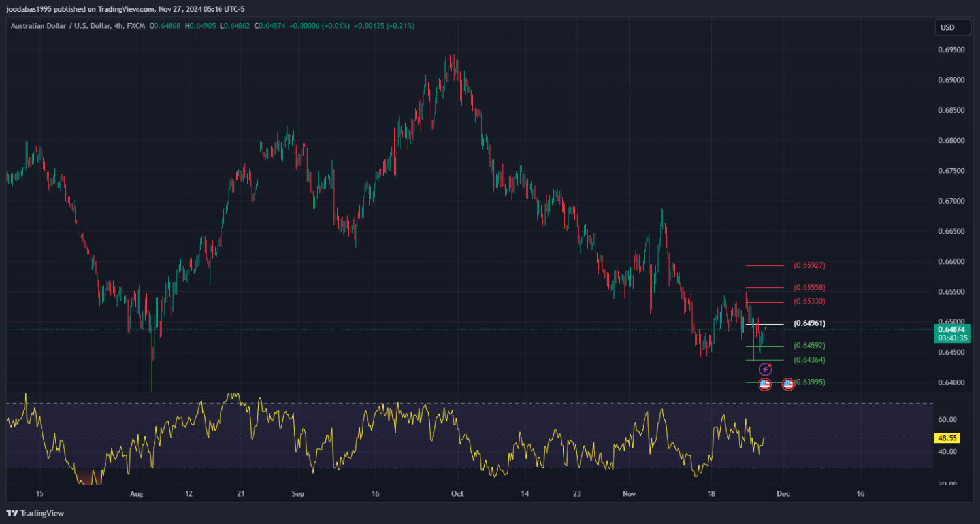Click the low value L0.64862
Image resolution: width=980 pixels, height=524 pixels.
click(x=235, y=26)
